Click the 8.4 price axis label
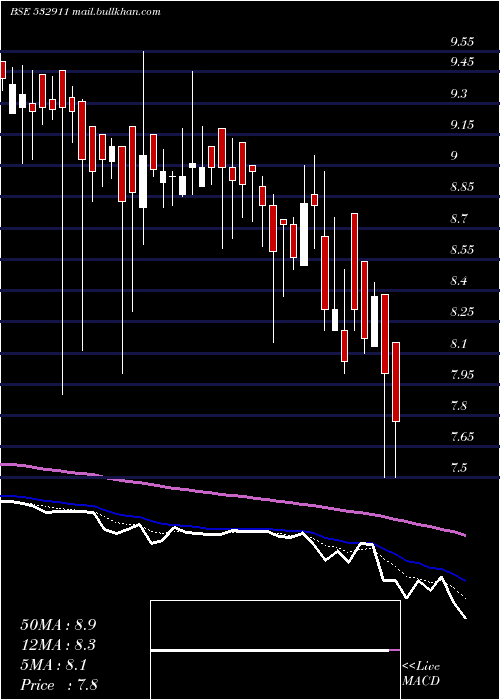This screenshot has width=500, height=700. 459,281
